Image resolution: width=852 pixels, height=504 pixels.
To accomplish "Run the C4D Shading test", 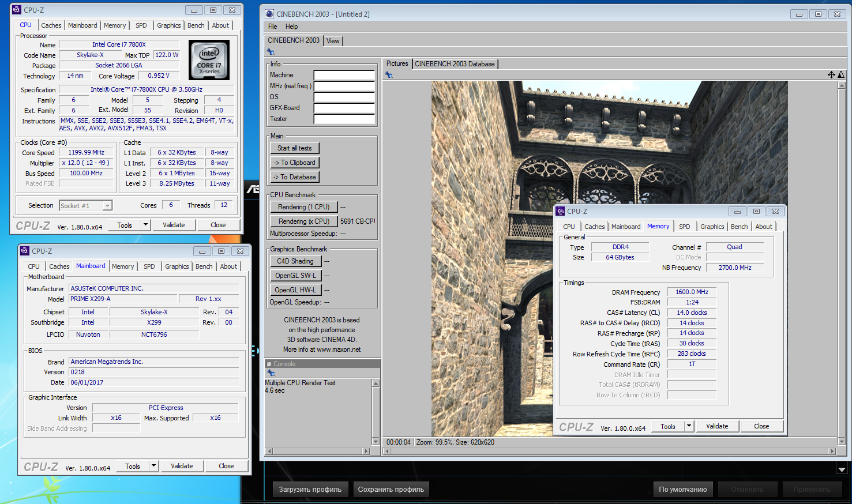I will pyautogui.click(x=295, y=261).
